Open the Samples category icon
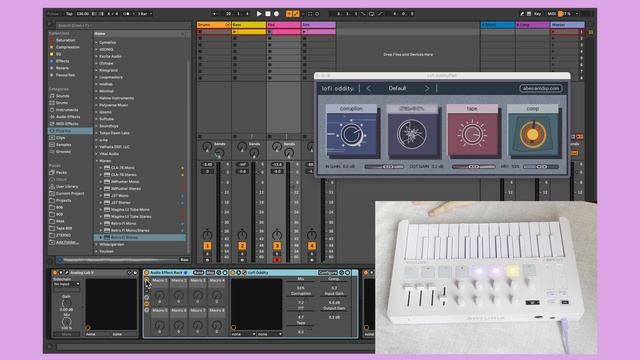Image resolution: width=640 pixels, height=360 pixels. coord(52,144)
